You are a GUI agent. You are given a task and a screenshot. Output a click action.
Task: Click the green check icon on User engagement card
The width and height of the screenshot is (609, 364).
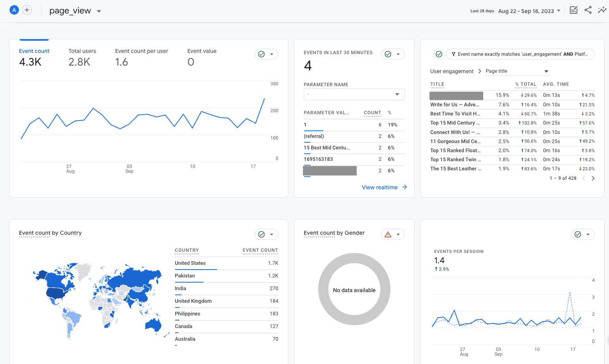(x=439, y=54)
